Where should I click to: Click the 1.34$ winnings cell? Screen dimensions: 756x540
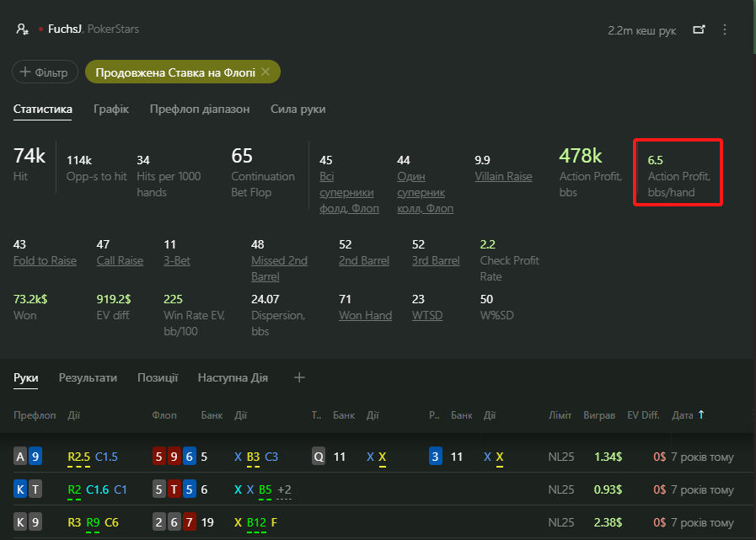(608, 457)
